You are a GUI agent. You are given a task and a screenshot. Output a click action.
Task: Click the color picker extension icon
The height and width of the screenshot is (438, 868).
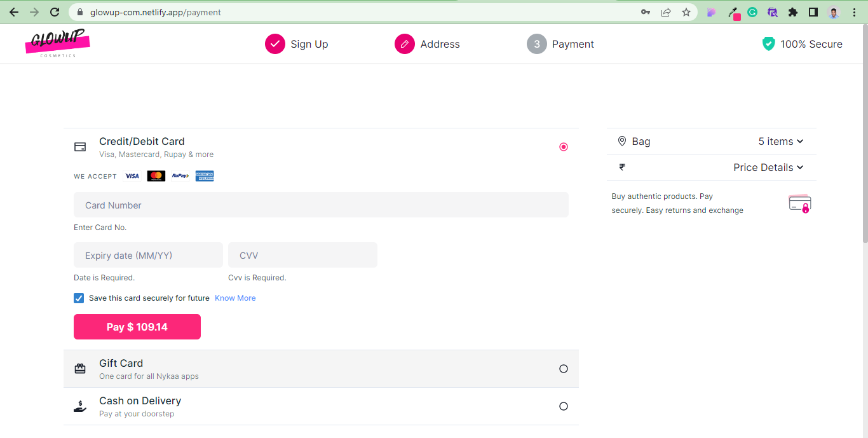pyautogui.click(x=733, y=13)
